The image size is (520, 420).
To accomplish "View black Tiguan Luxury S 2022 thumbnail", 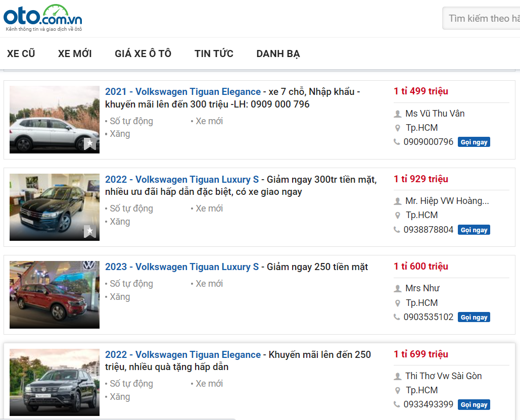I will 55,207.
